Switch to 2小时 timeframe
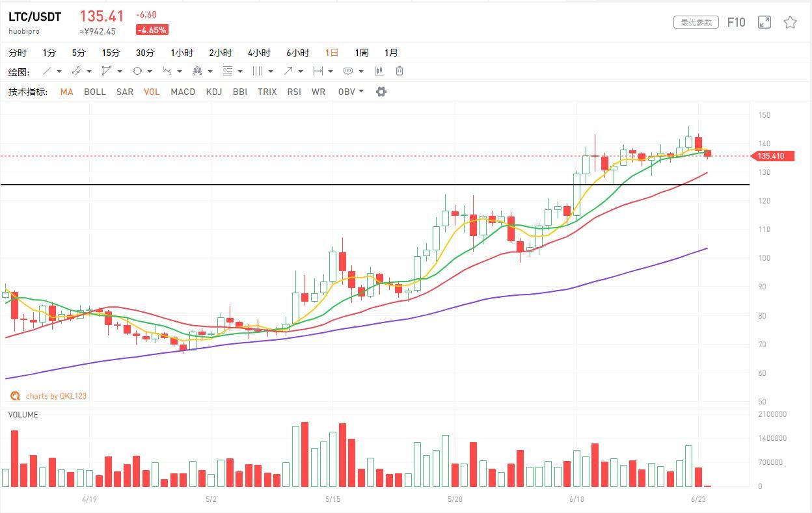The height and width of the screenshot is (513, 812). tap(221, 53)
